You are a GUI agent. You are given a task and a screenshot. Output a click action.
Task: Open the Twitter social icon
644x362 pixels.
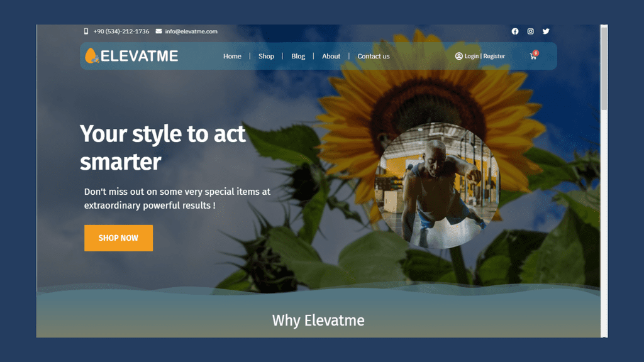point(546,31)
